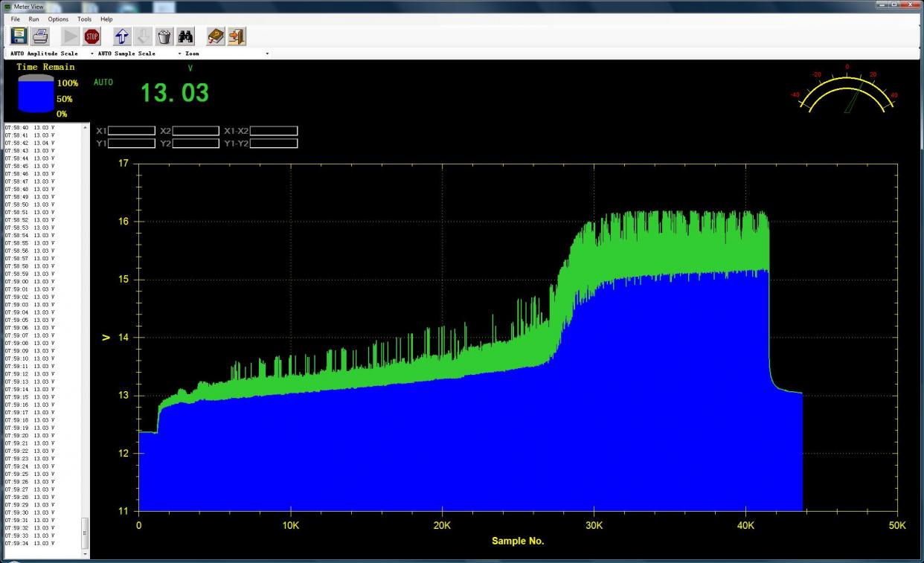Exit via the door arrow icon
The height and width of the screenshot is (563, 924).
tap(237, 36)
